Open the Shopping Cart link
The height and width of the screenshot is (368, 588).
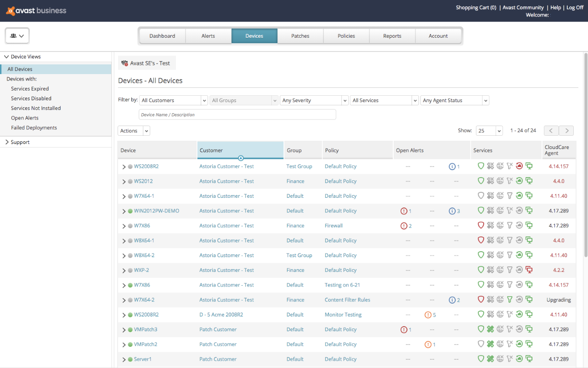(476, 7)
